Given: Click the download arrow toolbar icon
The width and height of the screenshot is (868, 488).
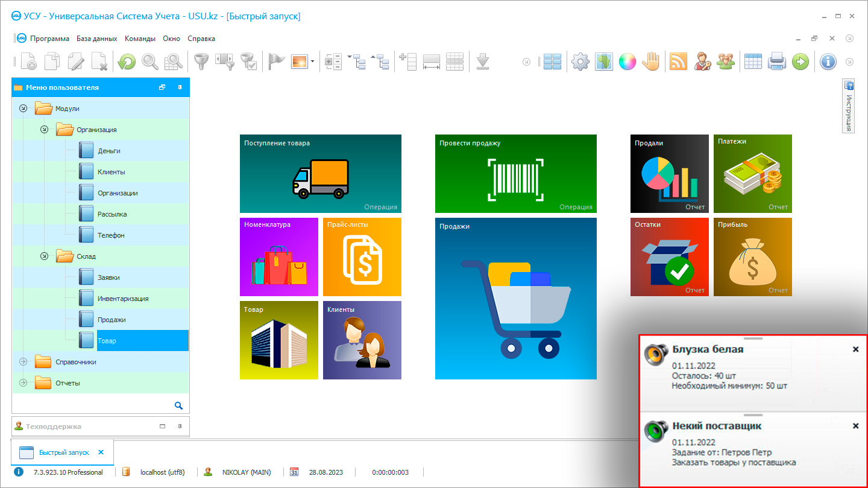Looking at the screenshot, I should tap(482, 62).
